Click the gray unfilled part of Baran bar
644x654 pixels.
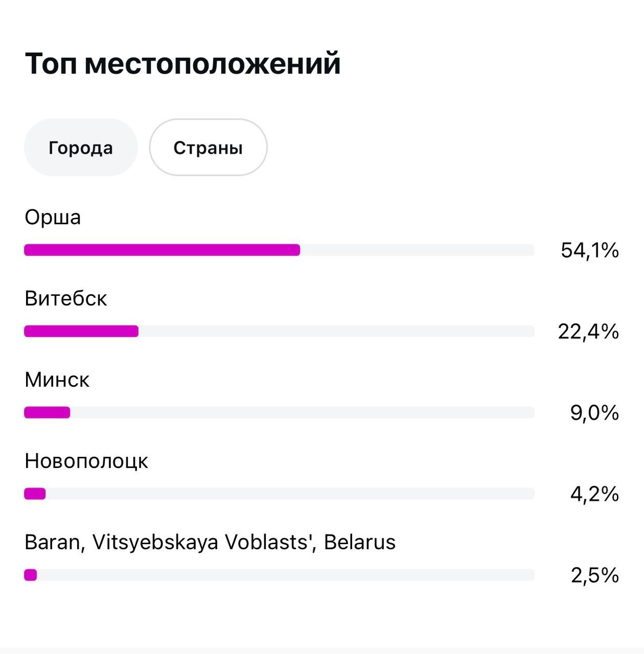coord(286,575)
